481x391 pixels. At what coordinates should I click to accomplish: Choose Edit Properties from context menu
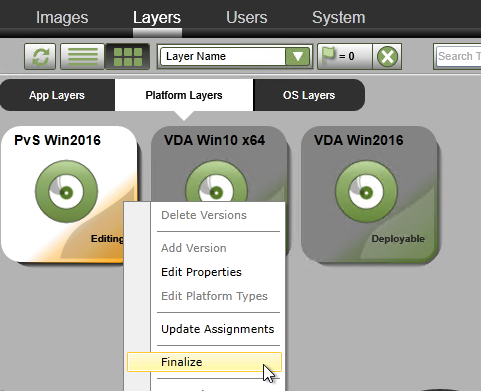[x=201, y=272]
